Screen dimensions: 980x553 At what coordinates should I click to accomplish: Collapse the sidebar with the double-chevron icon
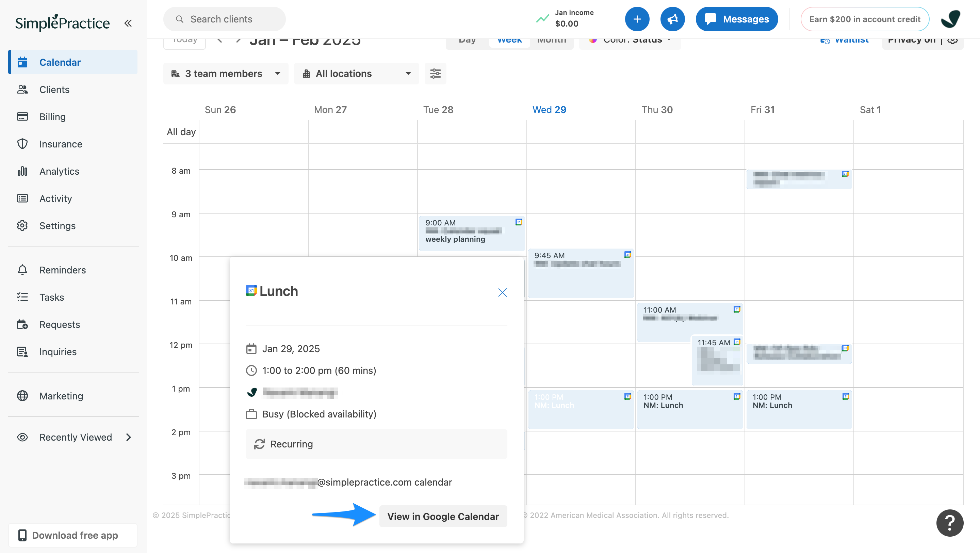[x=128, y=23]
